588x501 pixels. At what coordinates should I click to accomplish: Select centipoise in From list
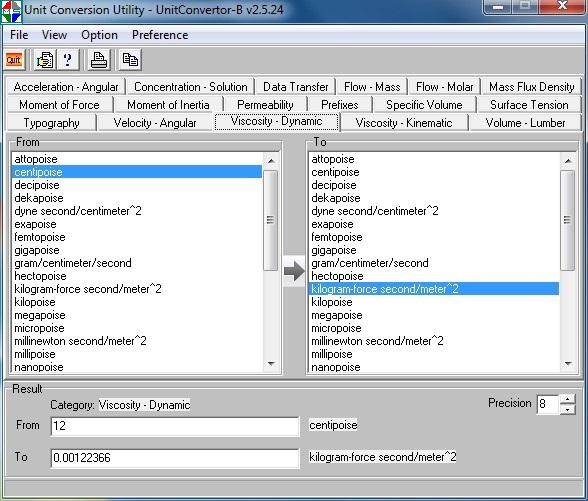pos(137,172)
